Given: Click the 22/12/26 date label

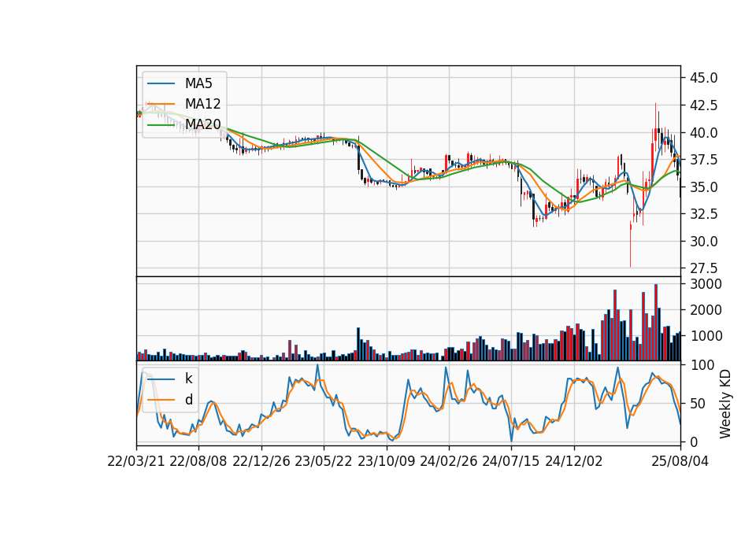Looking at the screenshot, I should [x=261, y=462].
